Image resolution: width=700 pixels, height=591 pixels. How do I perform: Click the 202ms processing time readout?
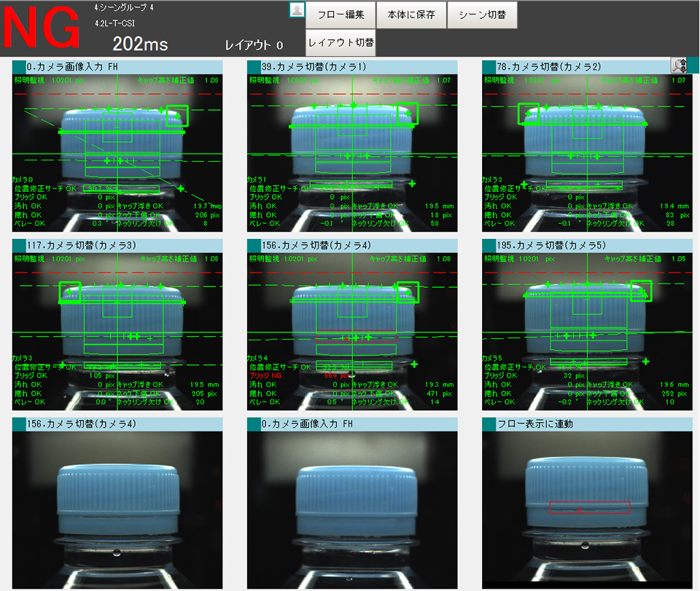[140, 44]
